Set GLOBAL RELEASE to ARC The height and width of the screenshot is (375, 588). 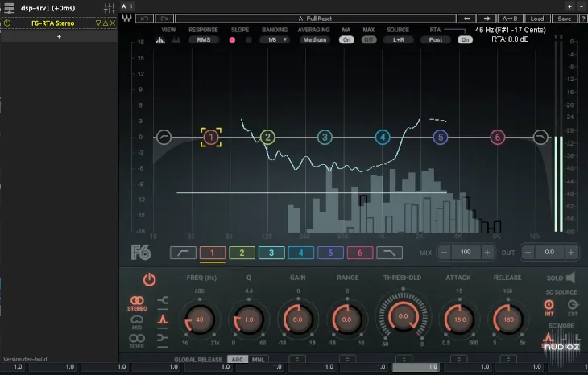tap(238, 359)
